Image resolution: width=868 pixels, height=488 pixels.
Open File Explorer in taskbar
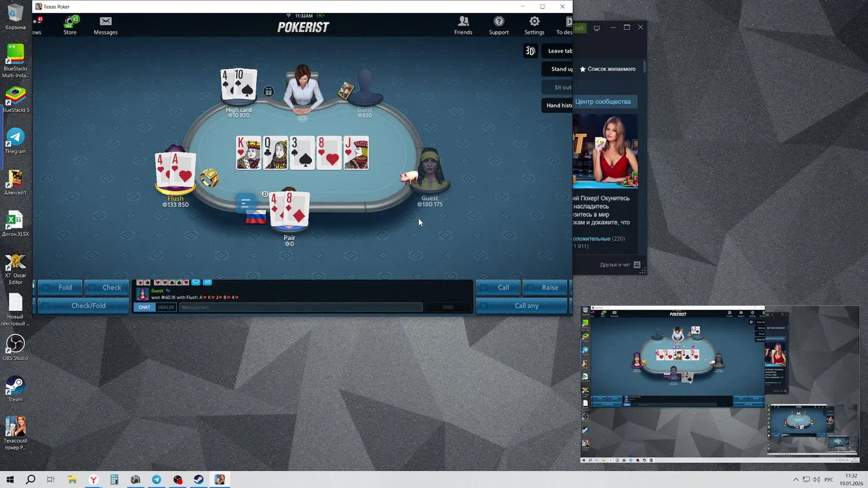[x=72, y=480]
